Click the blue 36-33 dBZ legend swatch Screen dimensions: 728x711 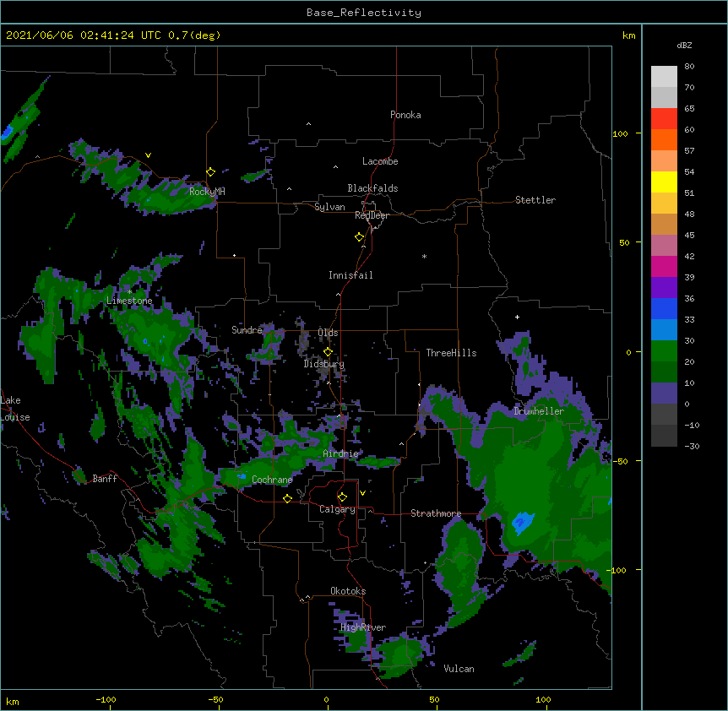[664, 308]
